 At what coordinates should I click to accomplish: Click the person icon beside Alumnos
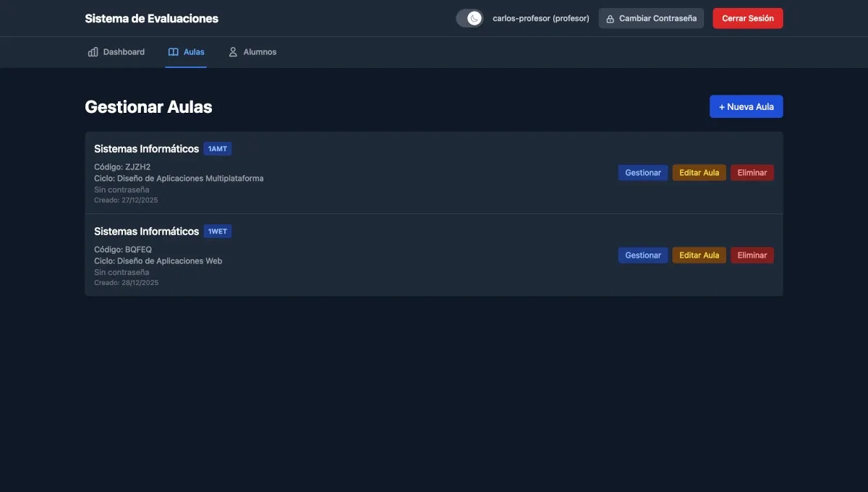[x=230, y=50]
